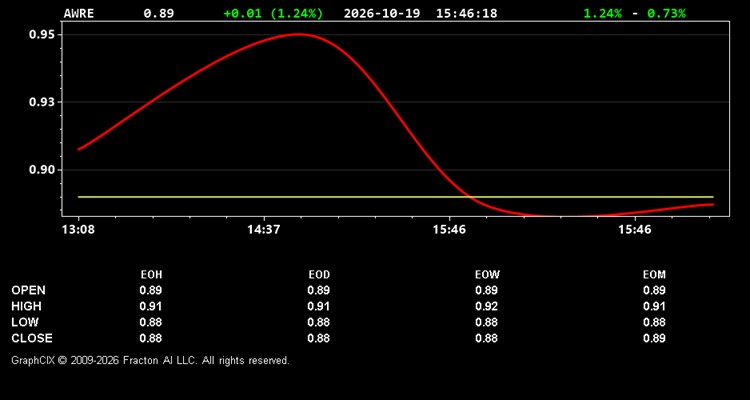This screenshot has height=400, width=750.
Task: Click the EOH open value 0.89
Action: (x=151, y=290)
